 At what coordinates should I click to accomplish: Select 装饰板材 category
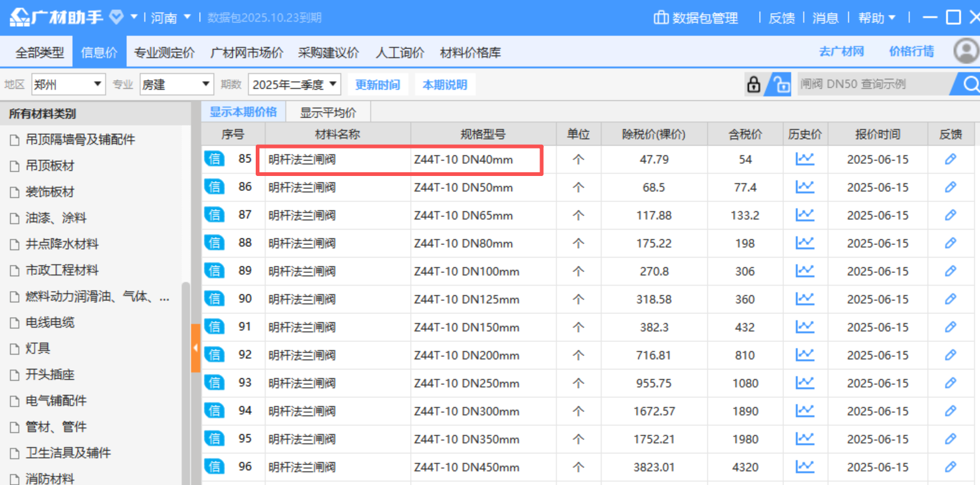pyautogui.click(x=50, y=192)
